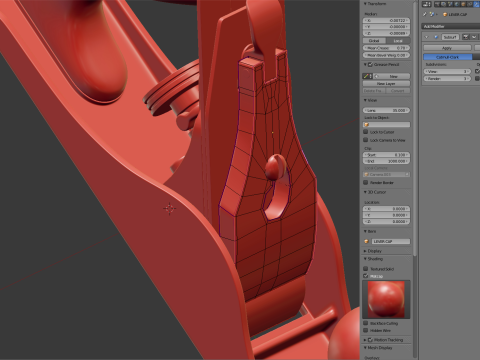The image size is (480, 360).
Task: Click the Lens value field
Action: click(386, 110)
